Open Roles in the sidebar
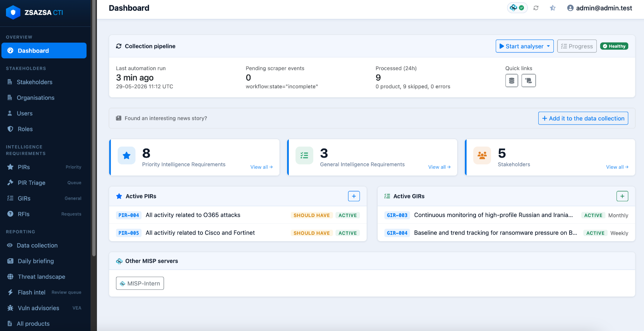Image resolution: width=644 pixels, height=331 pixels. (x=44, y=129)
